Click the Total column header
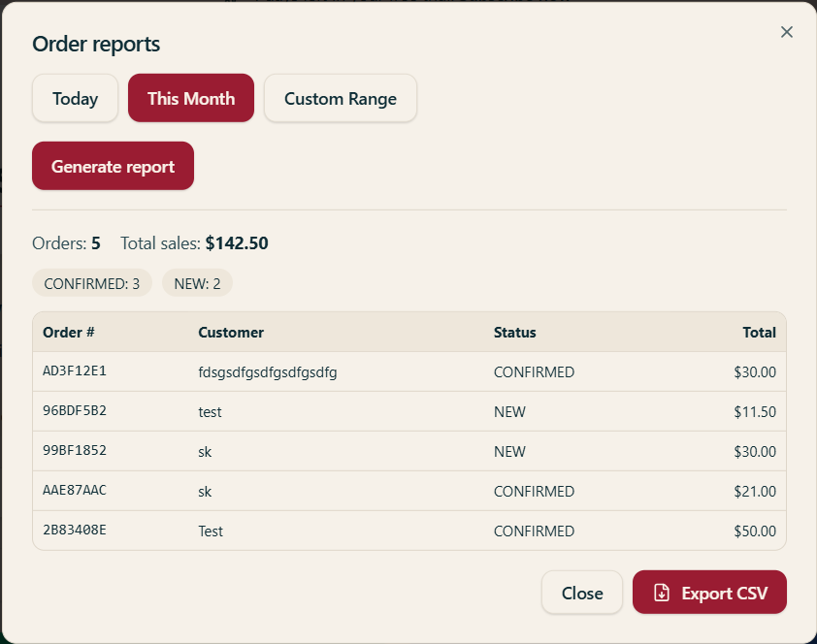 pyautogui.click(x=759, y=332)
